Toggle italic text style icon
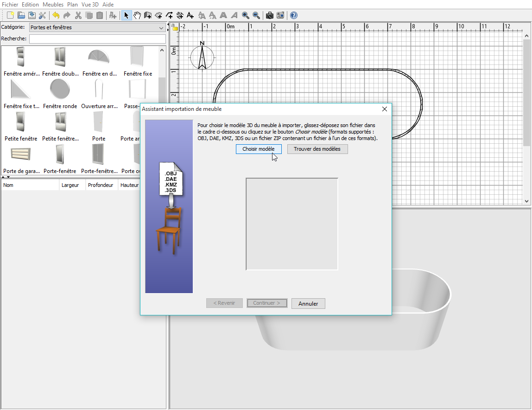Image resolution: width=532 pixels, height=410 pixels. pyautogui.click(x=234, y=15)
